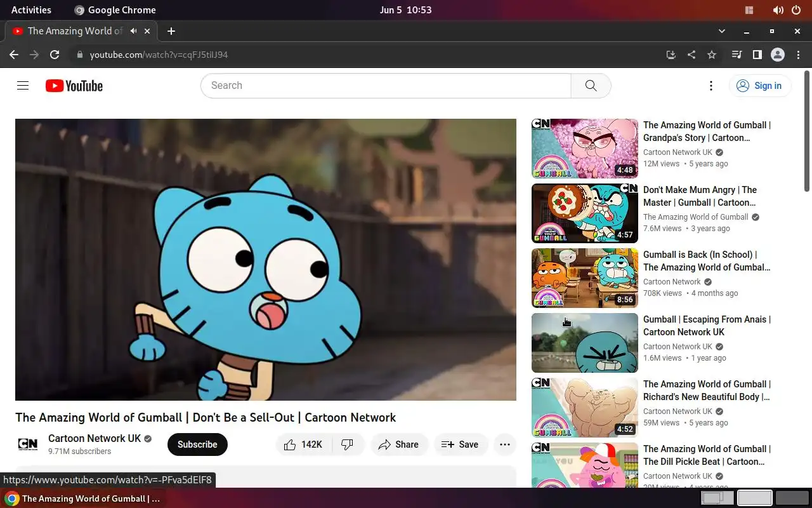Mute the tab via speaker icon

point(134,30)
